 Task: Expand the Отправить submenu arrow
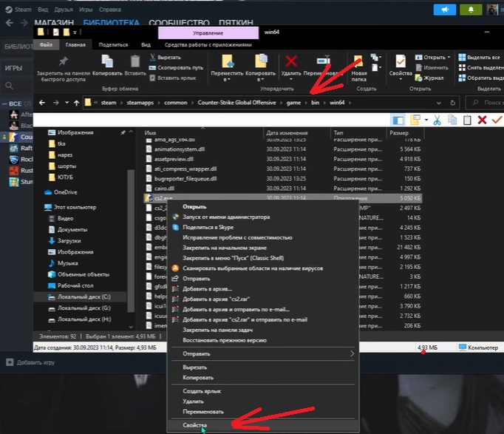[352, 353]
